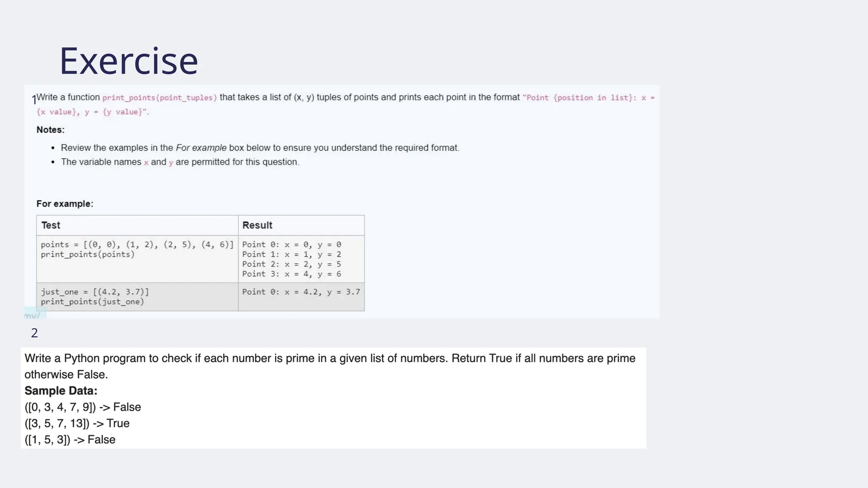Click the exercise number 2 label
868x488 pixels.
click(x=34, y=333)
